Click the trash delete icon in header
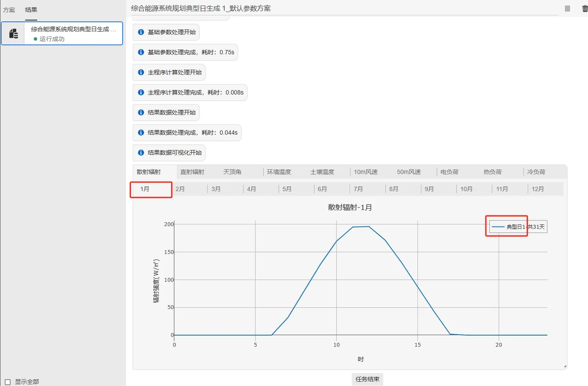The width and height of the screenshot is (588, 386). point(585,9)
